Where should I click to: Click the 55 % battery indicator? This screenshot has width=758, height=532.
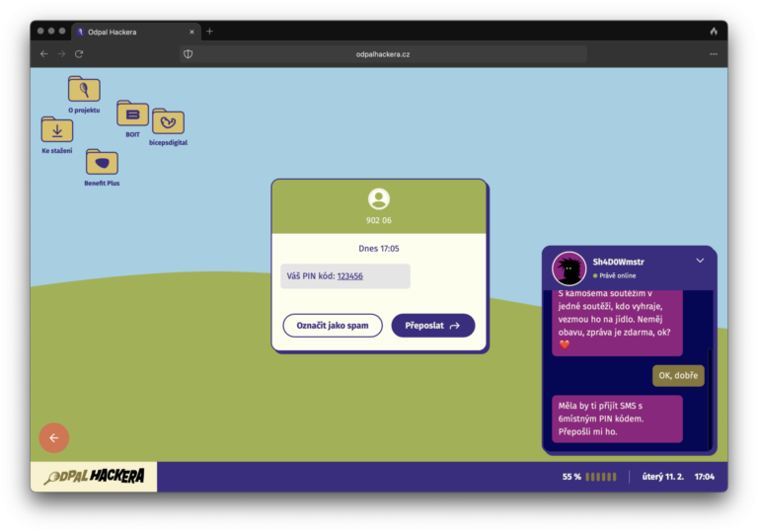(589, 477)
